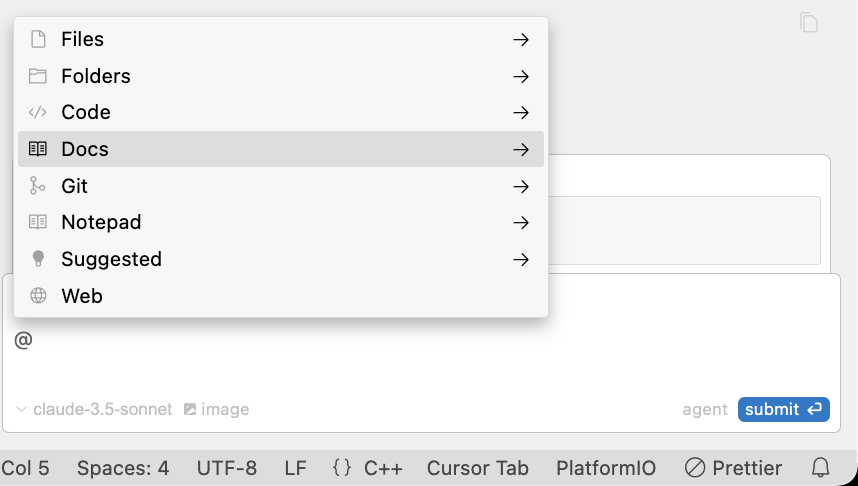Viewport: 858px width, 486px height.
Task: Toggle agent mode in chat input
Action: click(705, 409)
